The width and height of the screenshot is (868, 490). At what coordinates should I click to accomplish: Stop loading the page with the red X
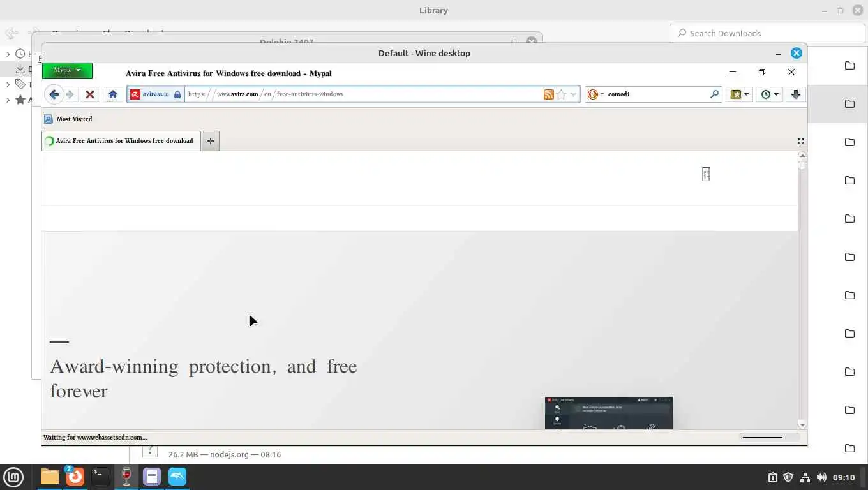90,94
